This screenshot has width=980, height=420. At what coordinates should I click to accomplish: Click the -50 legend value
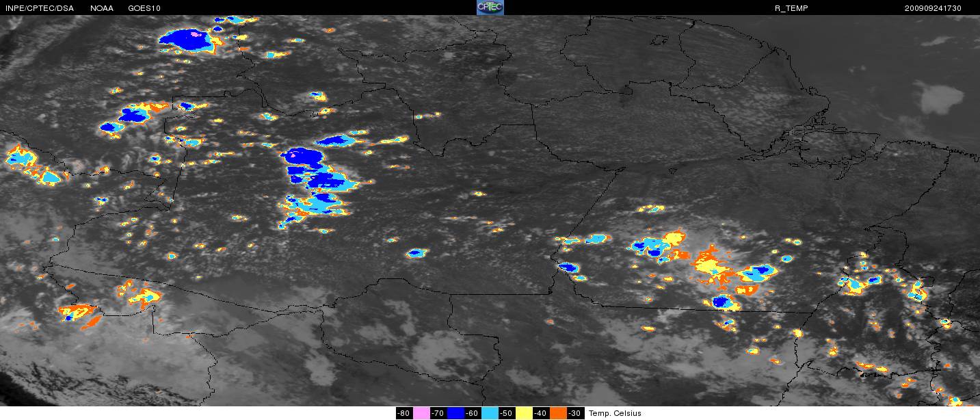tap(507, 413)
